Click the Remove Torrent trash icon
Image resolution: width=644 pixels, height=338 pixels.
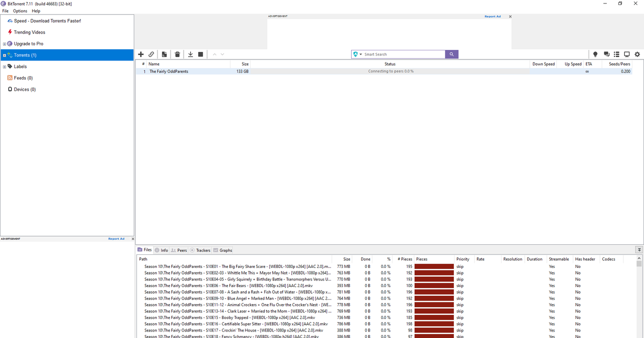(x=178, y=54)
